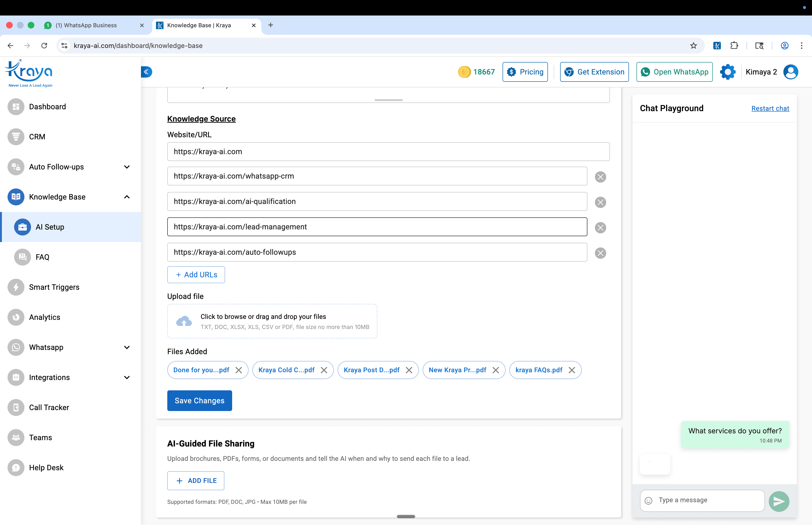
Task: Click the Knowledge Base book icon
Action: (x=16, y=197)
